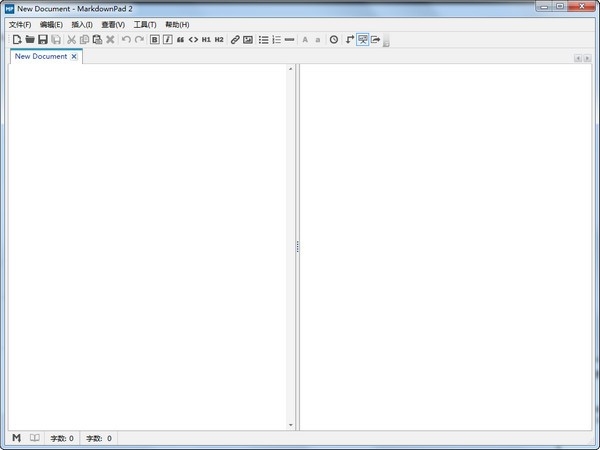Insert a blockquote with the quote icon
This screenshot has width=600, height=450.
180,39
